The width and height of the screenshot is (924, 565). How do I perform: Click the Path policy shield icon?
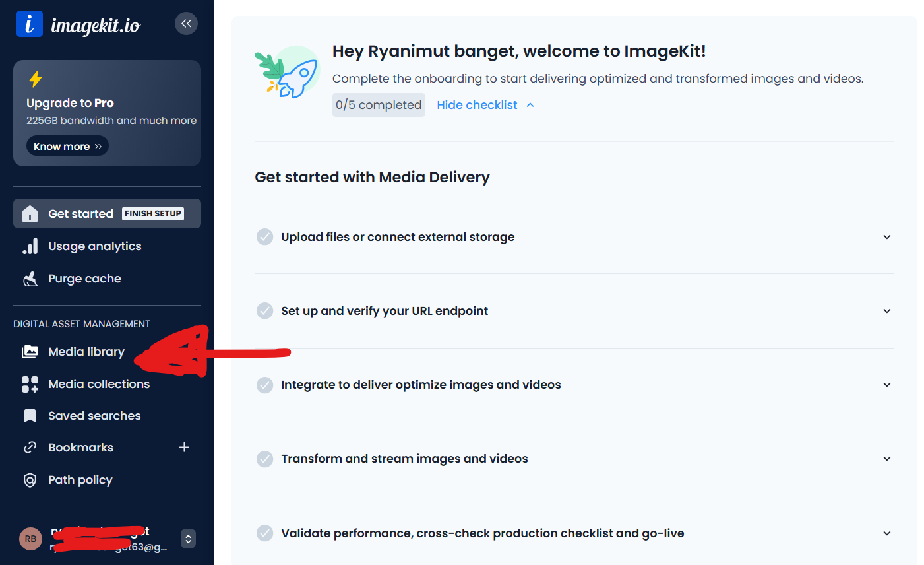30,480
